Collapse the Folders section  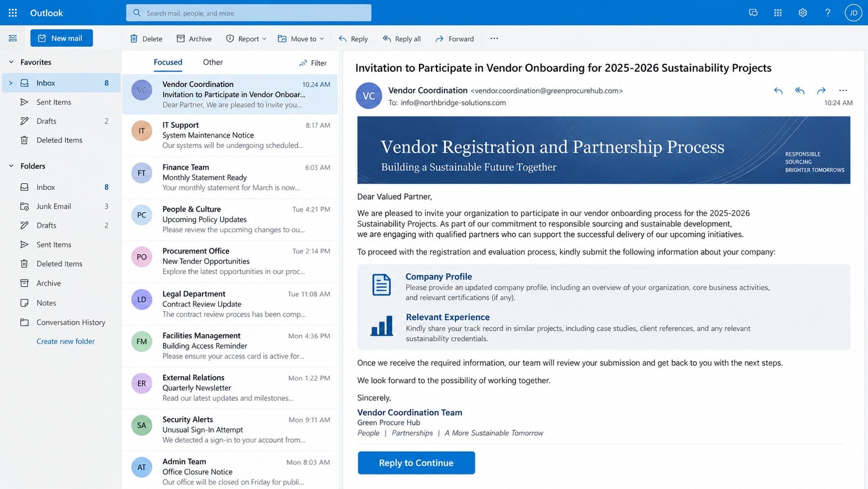[x=11, y=166]
